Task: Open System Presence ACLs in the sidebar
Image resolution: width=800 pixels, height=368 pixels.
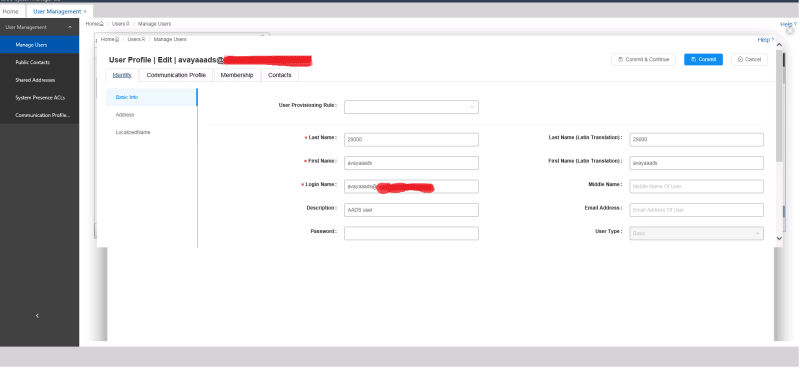Action: click(39, 97)
